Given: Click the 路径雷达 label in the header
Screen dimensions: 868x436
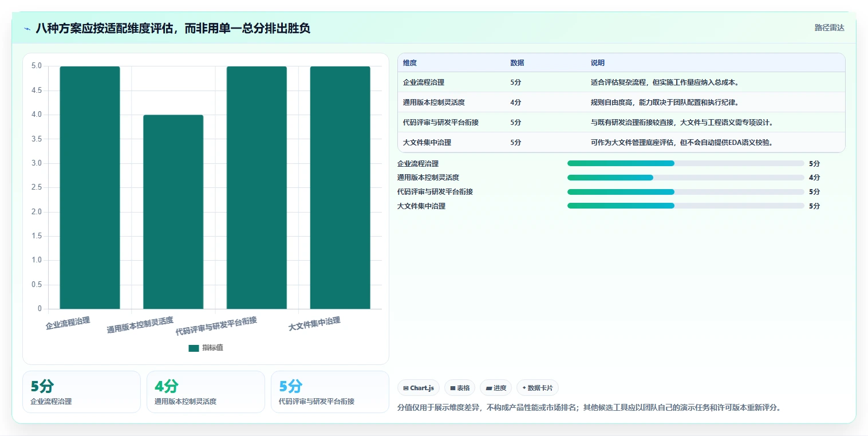Looking at the screenshot, I should tap(830, 28).
